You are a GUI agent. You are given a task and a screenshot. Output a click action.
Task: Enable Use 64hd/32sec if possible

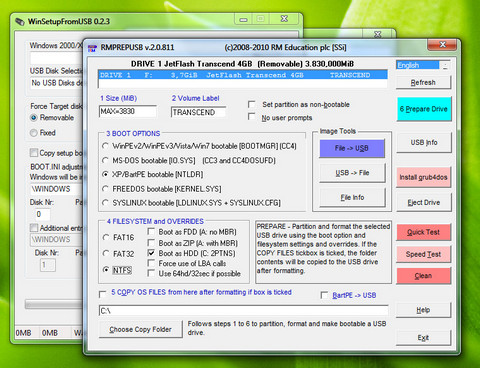click(151, 274)
